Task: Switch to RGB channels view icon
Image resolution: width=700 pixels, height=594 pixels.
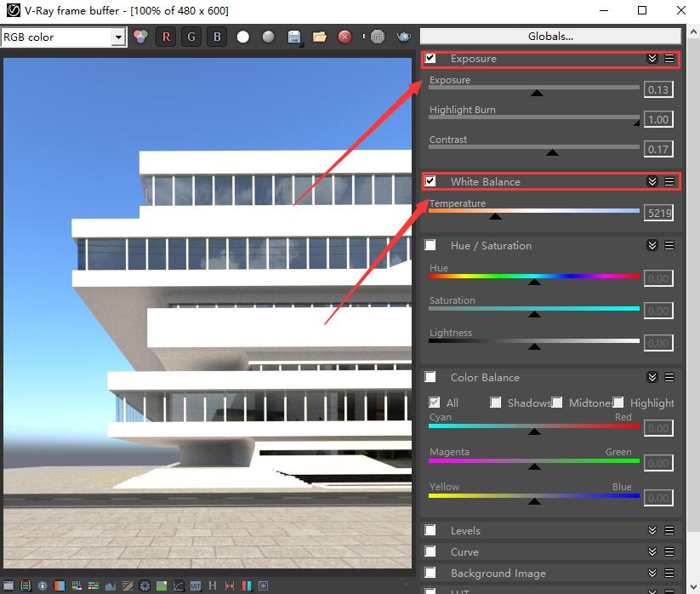Action: [x=141, y=37]
